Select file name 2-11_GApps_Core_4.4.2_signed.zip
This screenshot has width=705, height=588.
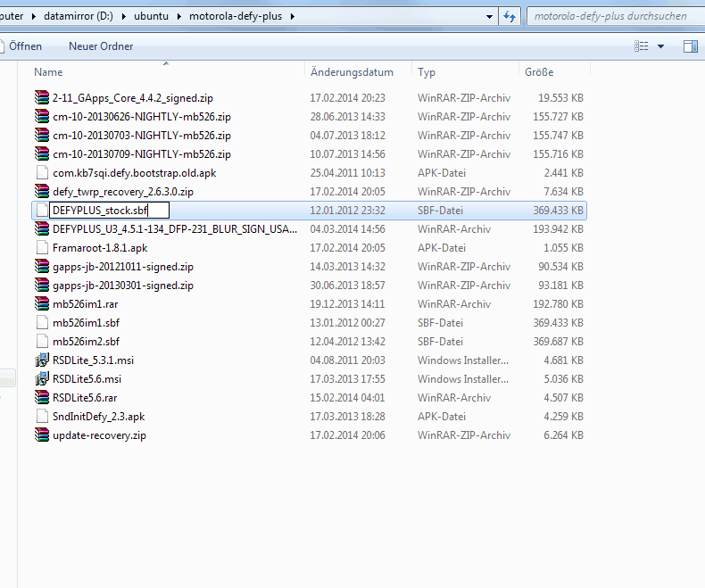pos(133,98)
